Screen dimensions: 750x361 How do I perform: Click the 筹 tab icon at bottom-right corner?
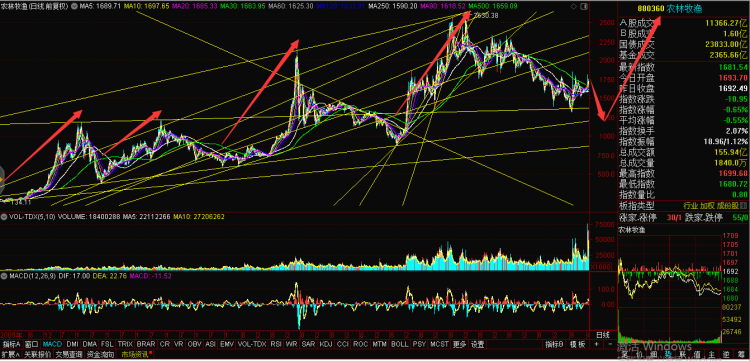(742, 355)
